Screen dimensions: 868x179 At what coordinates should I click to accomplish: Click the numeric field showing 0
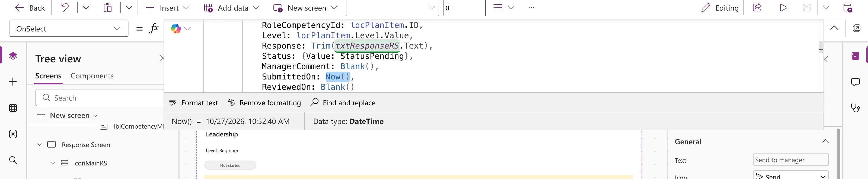464,8
